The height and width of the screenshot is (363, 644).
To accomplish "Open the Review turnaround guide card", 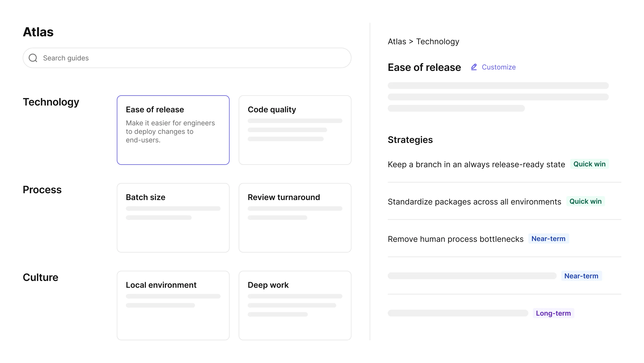I will pyautogui.click(x=295, y=218).
